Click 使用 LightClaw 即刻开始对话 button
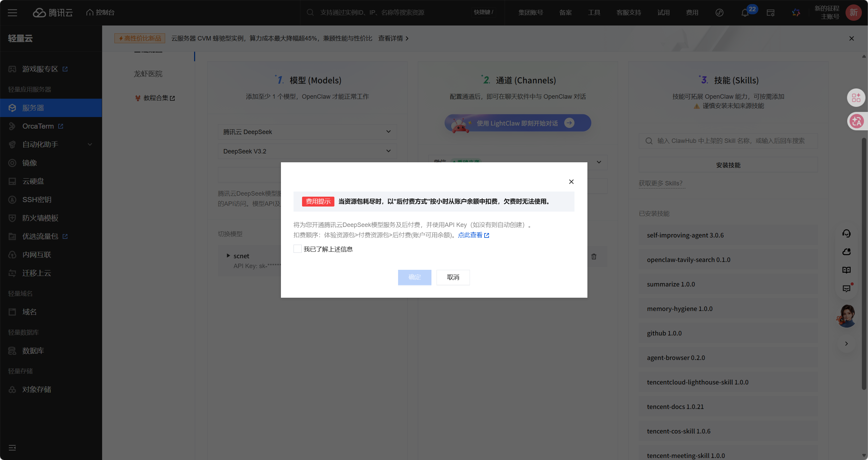The height and width of the screenshot is (460, 868). [x=518, y=123]
